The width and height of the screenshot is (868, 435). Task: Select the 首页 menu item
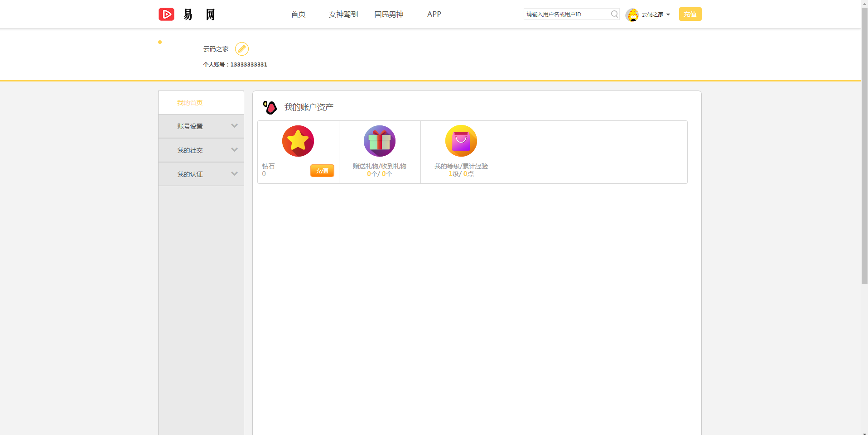tap(298, 14)
